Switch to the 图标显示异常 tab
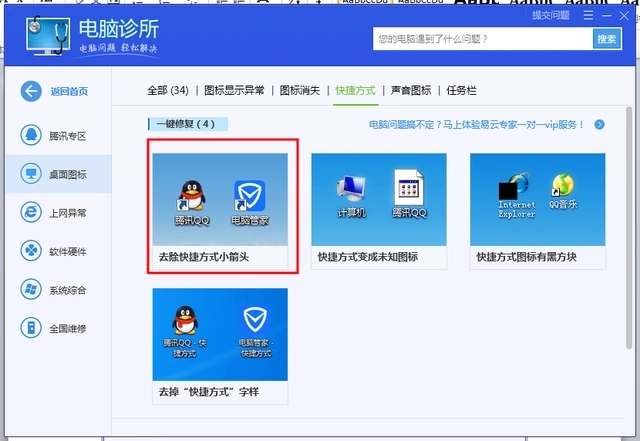This screenshot has width=640, height=441. pyautogui.click(x=234, y=90)
